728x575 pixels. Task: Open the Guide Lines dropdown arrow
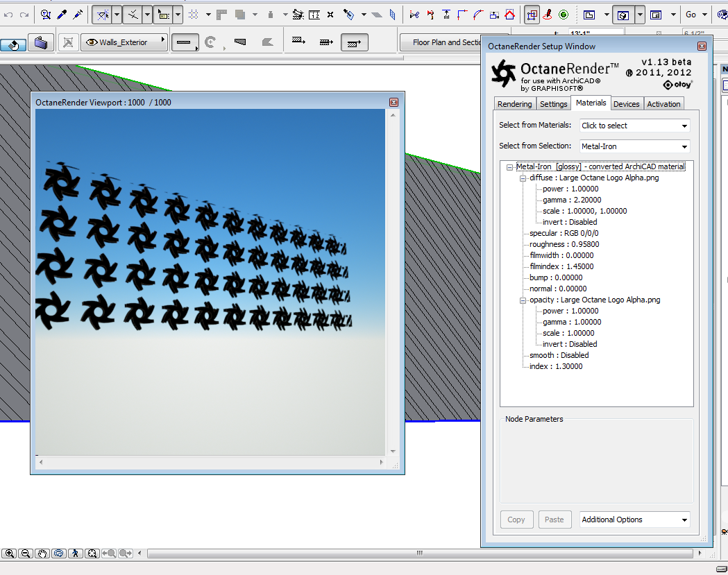pyautogui.click(x=117, y=15)
